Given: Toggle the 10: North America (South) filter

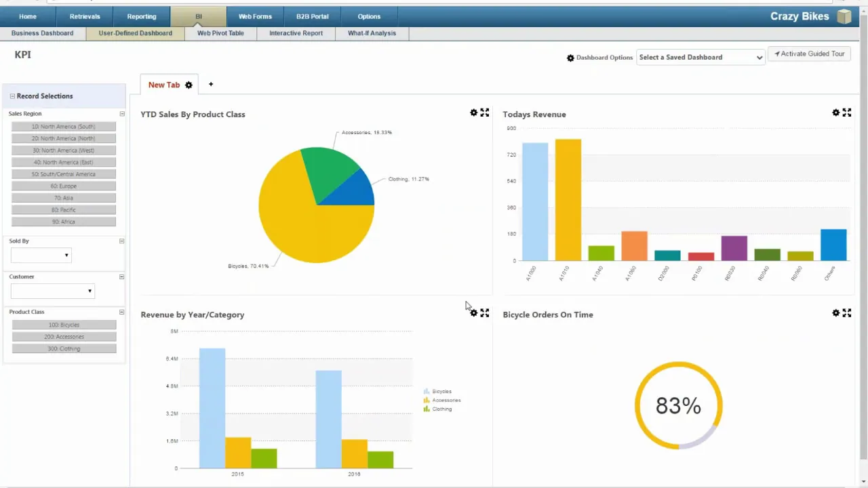Looking at the screenshot, I should tap(64, 127).
